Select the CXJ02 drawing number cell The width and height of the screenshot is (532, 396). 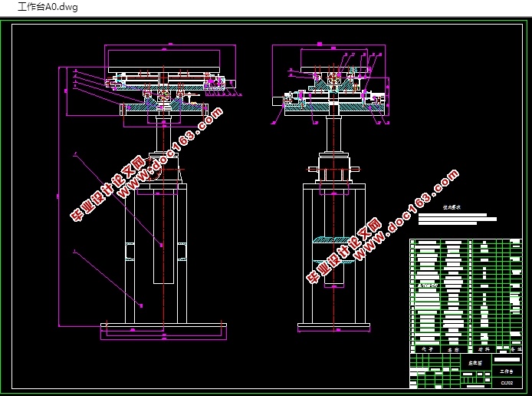pyautogui.click(x=507, y=383)
